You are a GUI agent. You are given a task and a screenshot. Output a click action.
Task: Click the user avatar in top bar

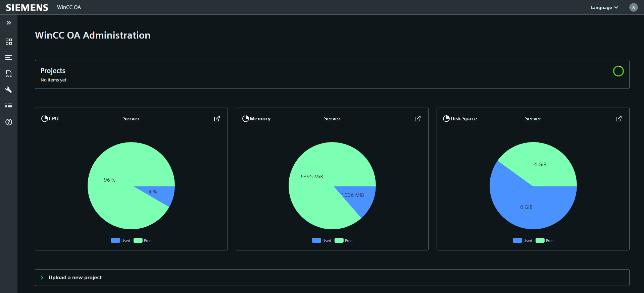pos(633,7)
